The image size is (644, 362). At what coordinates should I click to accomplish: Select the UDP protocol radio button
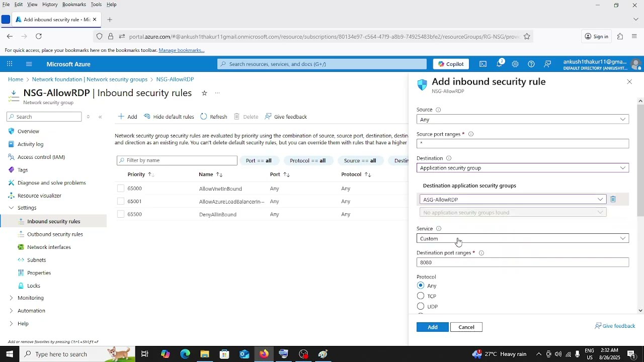(421, 306)
